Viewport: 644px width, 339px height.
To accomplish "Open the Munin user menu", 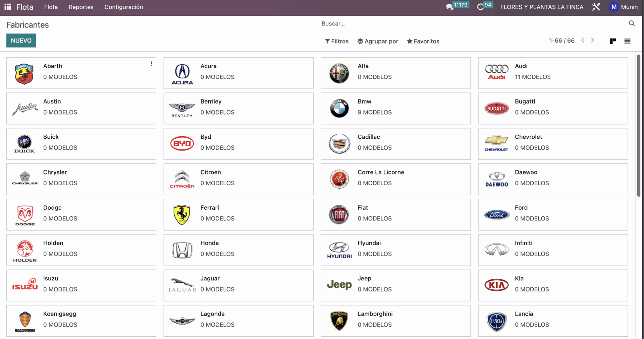I will pos(623,7).
